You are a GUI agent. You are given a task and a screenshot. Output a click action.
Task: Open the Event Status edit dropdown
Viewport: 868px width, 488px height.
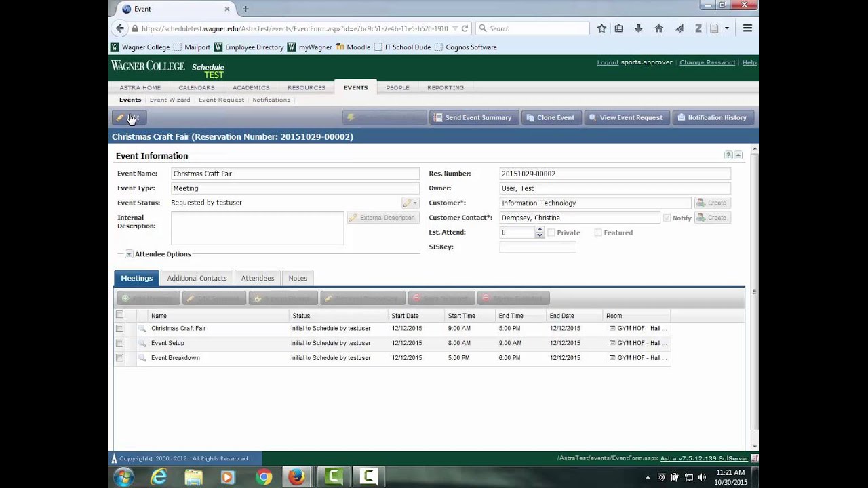pyautogui.click(x=410, y=203)
